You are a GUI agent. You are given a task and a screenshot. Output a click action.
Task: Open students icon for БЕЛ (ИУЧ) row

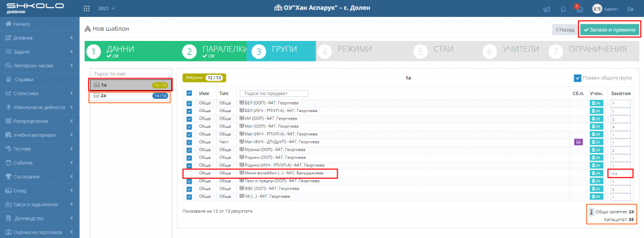pyautogui.click(x=596, y=111)
